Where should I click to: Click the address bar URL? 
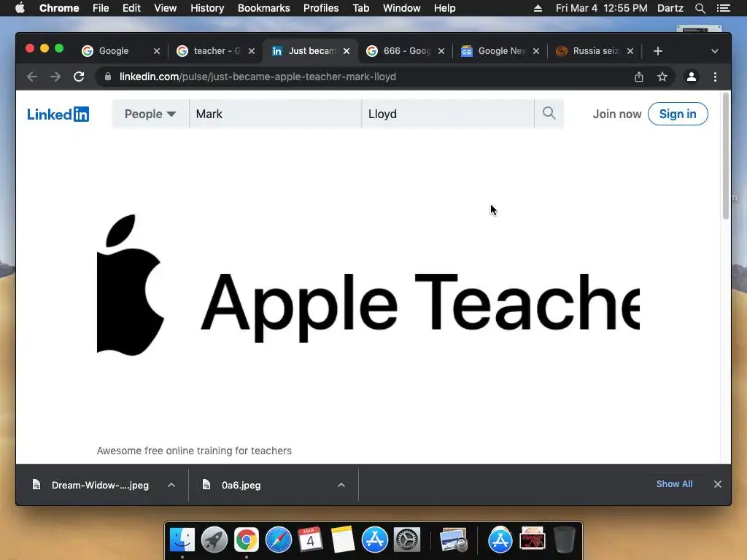coord(258,77)
